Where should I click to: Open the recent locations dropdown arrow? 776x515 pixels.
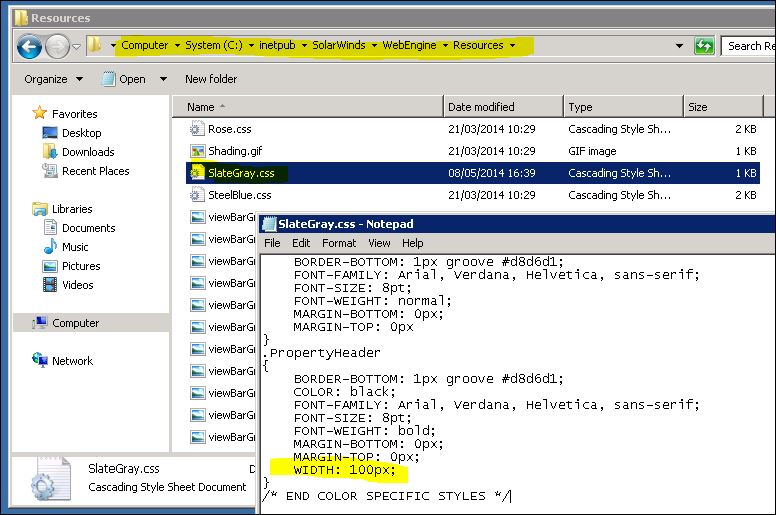pyautogui.click(x=76, y=47)
